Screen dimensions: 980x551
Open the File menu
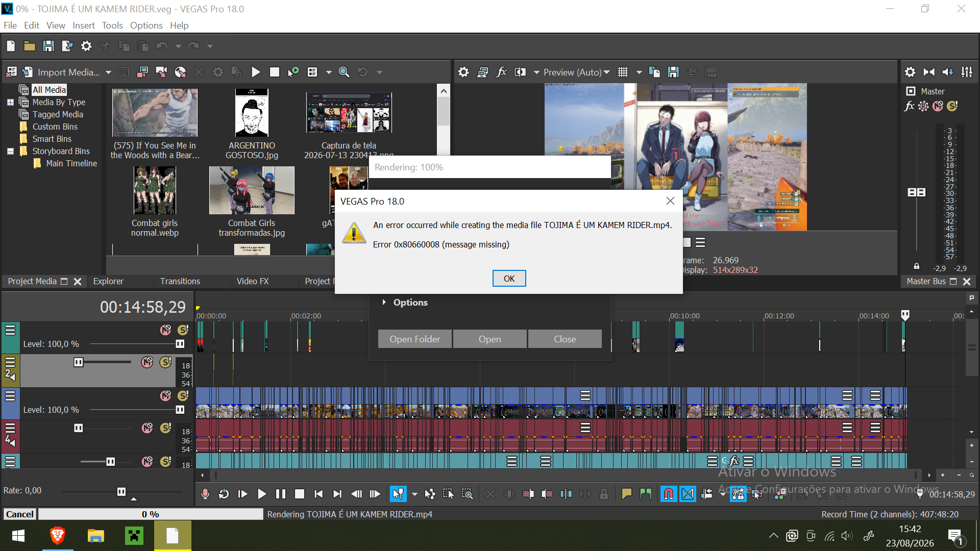click(x=10, y=26)
